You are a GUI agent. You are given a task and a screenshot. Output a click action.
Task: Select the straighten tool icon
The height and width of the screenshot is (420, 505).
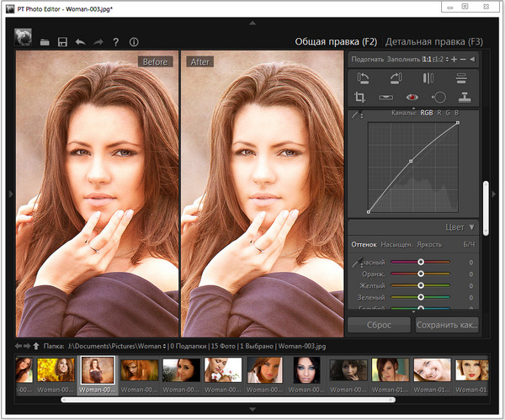click(386, 98)
